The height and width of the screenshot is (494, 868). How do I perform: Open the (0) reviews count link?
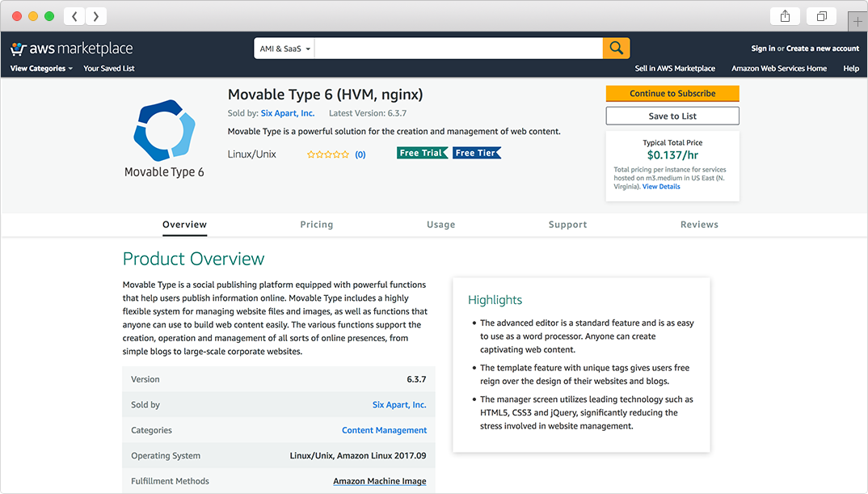(x=360, y=154)
